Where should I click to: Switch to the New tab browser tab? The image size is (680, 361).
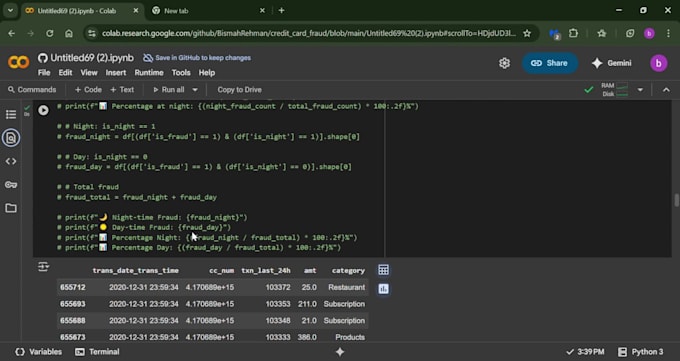[208, 11]
